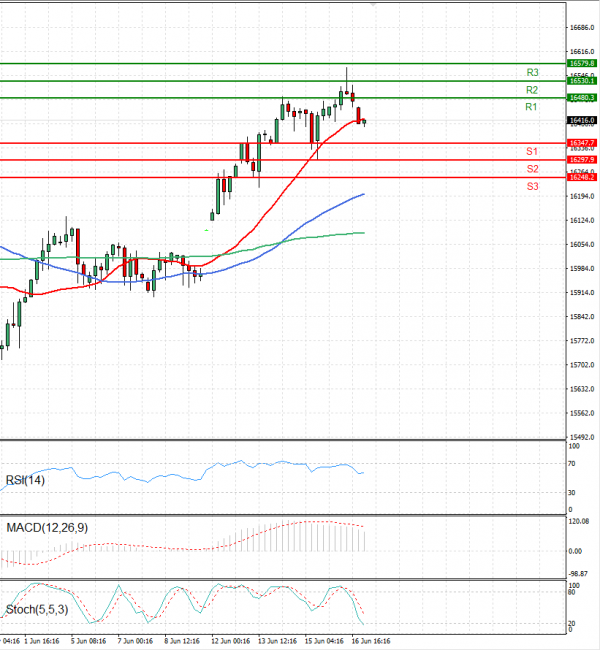Viewport: 600px width, 650px height.
Task: Click the R1 resistance label
Action: tap(531, 107)
